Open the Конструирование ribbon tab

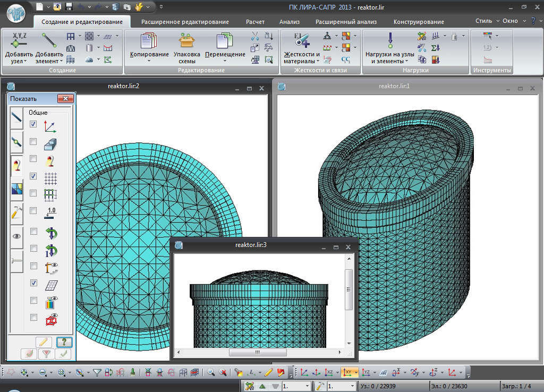point(419,22)
